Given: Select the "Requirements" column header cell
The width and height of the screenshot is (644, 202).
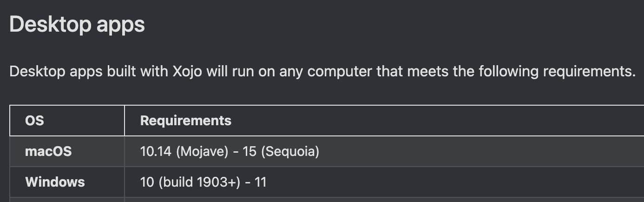Looking at the screenshot, I should (x=384, y=121).
